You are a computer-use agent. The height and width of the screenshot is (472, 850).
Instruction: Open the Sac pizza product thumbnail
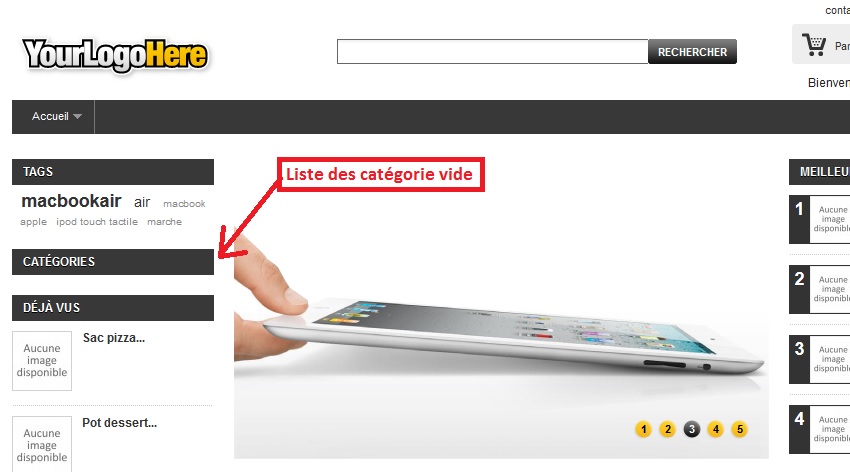[x=42, y=361]
